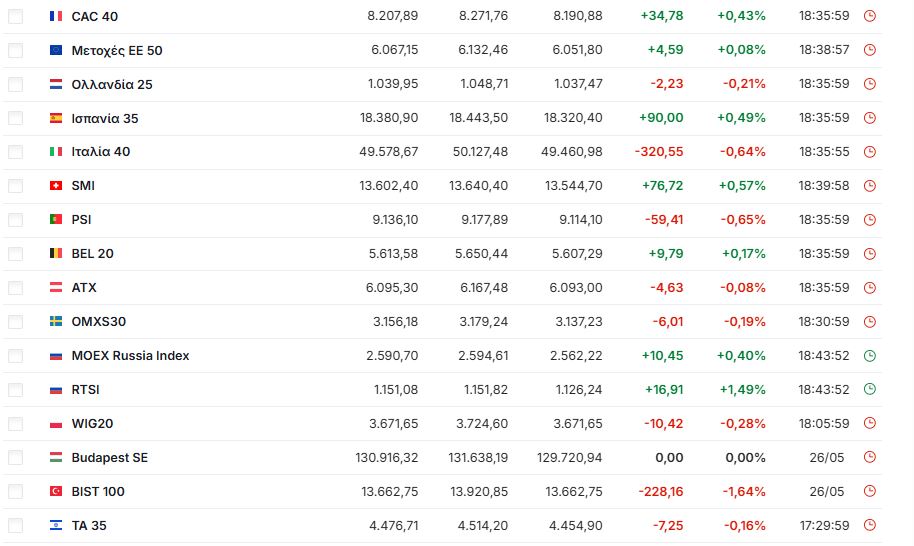Click the time 18:39:58 in SMI row
914x546 pixels.
pyautogui.click(x=824, y=186)
